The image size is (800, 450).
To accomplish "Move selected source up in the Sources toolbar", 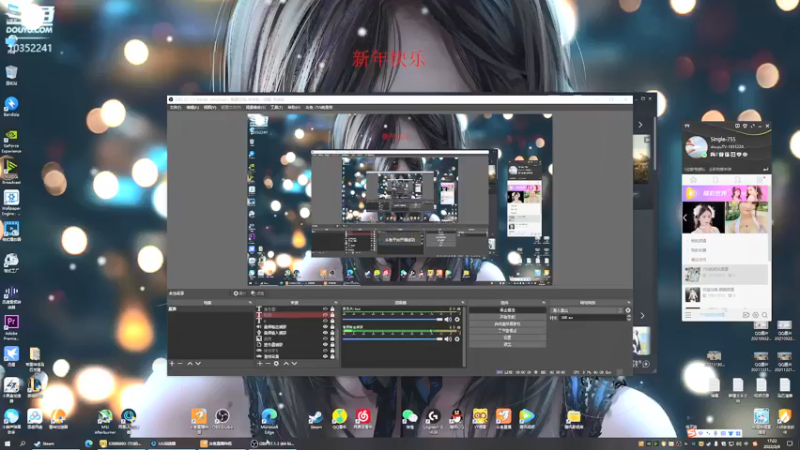I will pos(286,364).
